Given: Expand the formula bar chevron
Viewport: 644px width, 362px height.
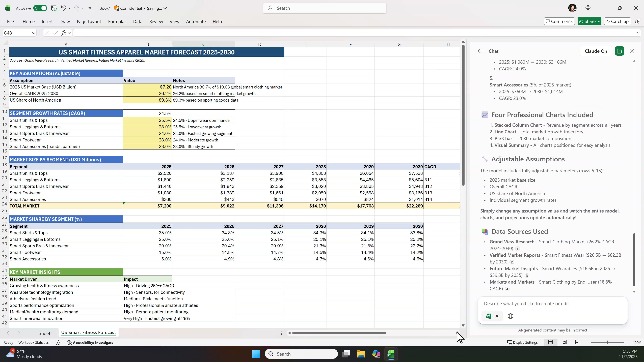Looking at the screenshot, I should [x=638, y=33].
